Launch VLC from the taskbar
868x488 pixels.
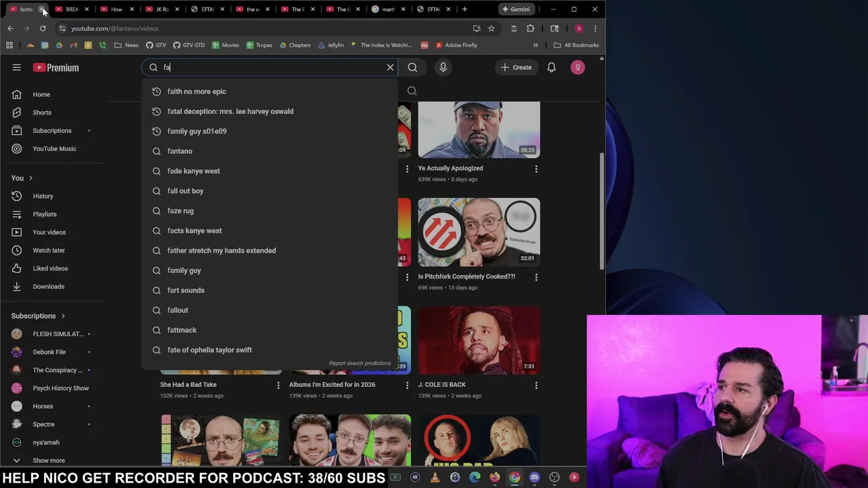(x=435, y=477)
